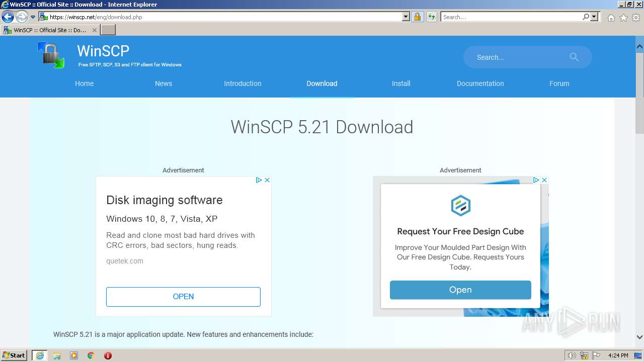The height and width of the screenshot is (362, 644).
Task: Click the WinSCP site title text
Action: pos(103,51)
